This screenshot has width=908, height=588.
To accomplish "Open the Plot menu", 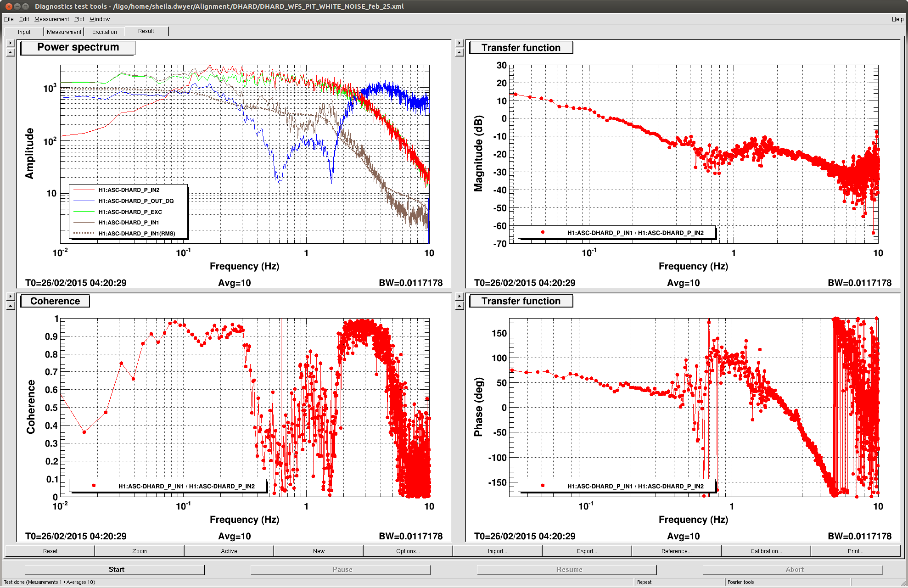I will click(x=79, y=19).
